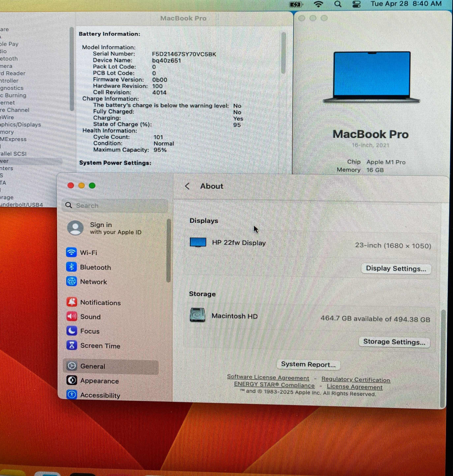The width and height of the screenshot is (453, 476).
Task: Click the date and time in menu bar
Action: 406,4
